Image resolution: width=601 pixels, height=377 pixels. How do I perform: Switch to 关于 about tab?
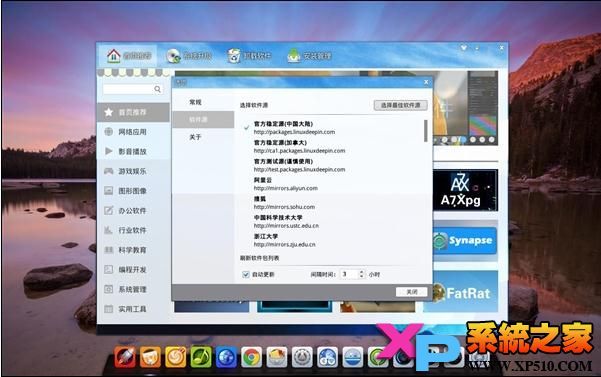coord(195,137)
